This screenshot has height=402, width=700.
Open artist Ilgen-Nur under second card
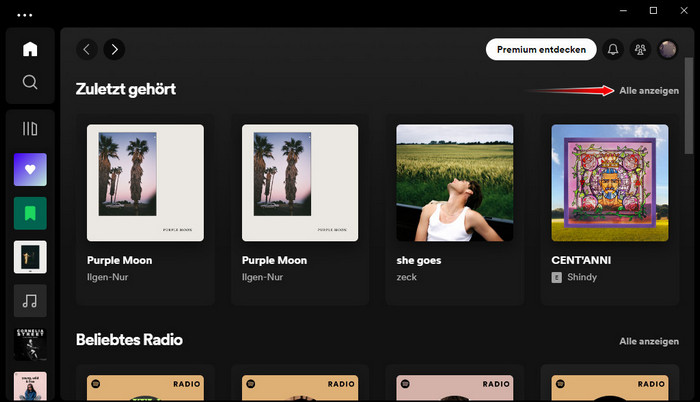(262, 277)
